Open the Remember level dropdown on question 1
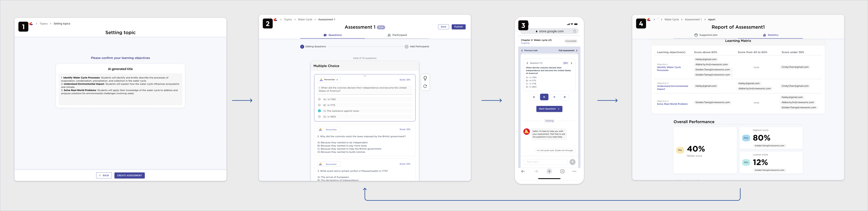 coord(329,80)
